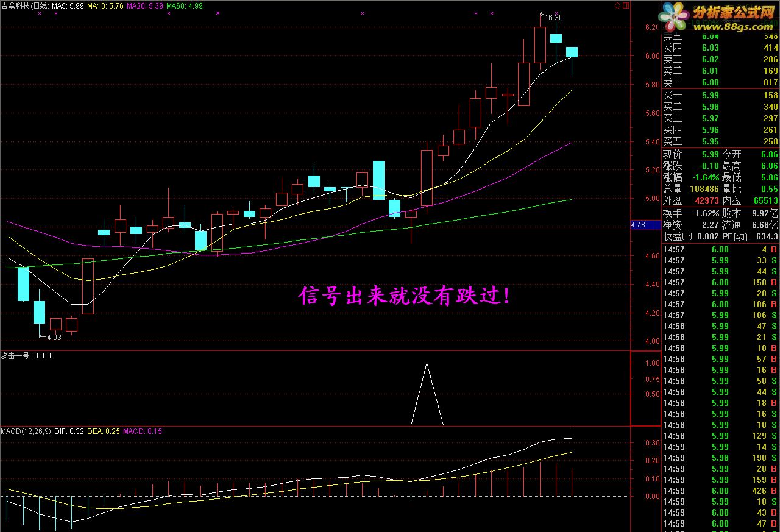Click the red square panel icon above the chart
This screenshot has height=532, width=780.
click(625, 5)
